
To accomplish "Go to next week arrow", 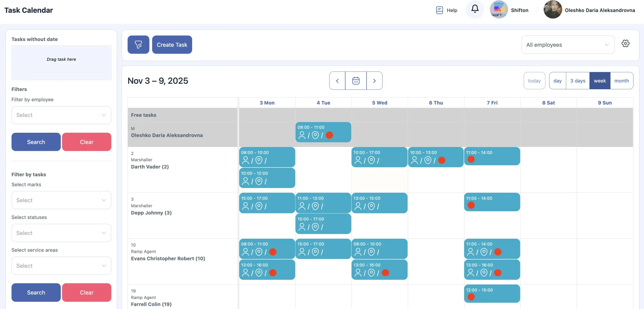I will pos(374,81).
